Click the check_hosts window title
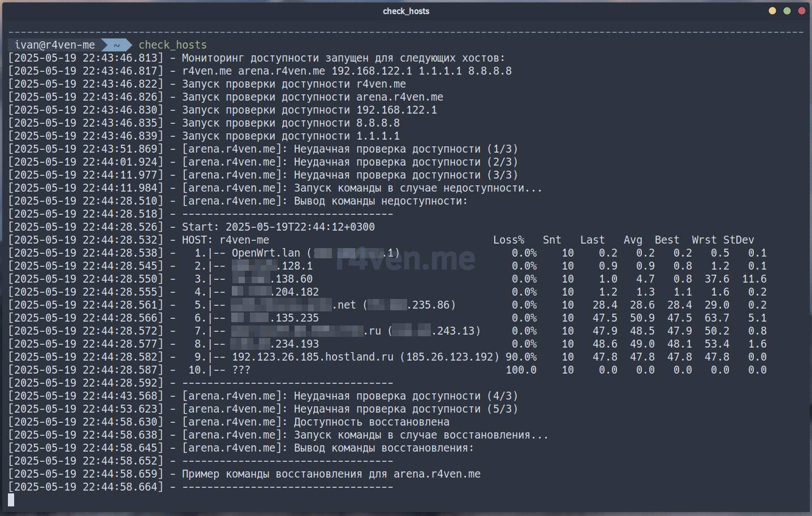This screenshot has width=812, height=516. [x=405, y=11]
